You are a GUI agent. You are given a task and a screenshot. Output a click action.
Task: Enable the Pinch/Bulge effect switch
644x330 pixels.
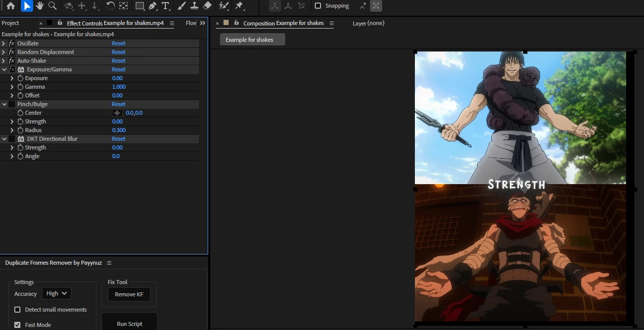click(12, 104)
